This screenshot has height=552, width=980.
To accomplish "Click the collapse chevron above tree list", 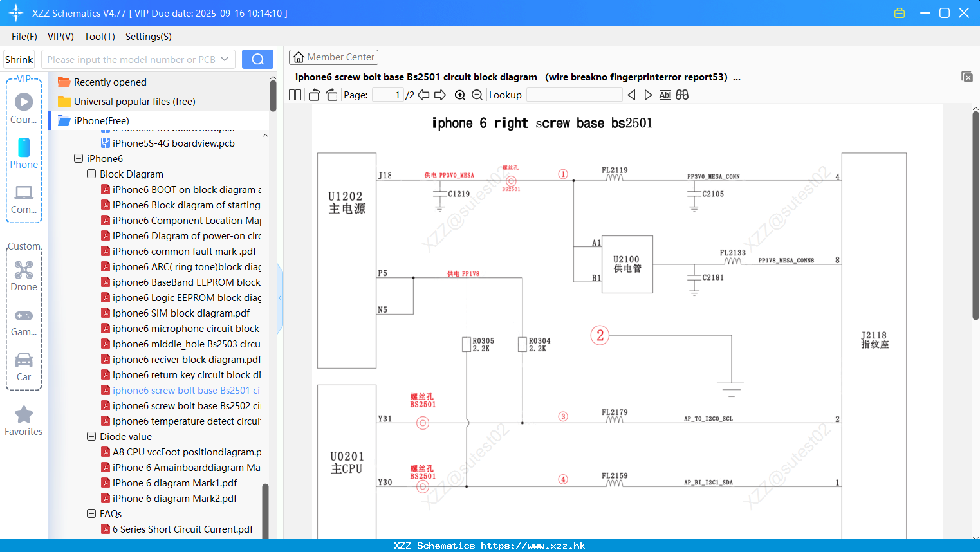I will pyautogui.click(x=265, y=135).
